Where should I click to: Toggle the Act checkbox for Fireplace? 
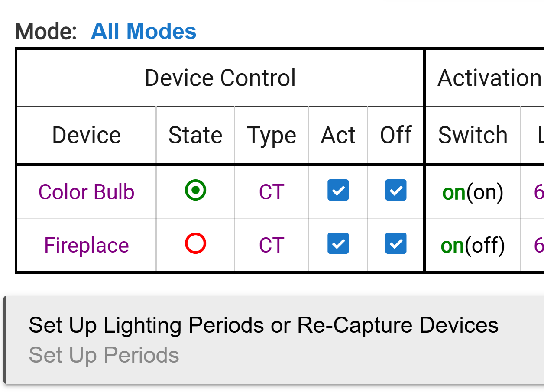click(x=338, y=243)
